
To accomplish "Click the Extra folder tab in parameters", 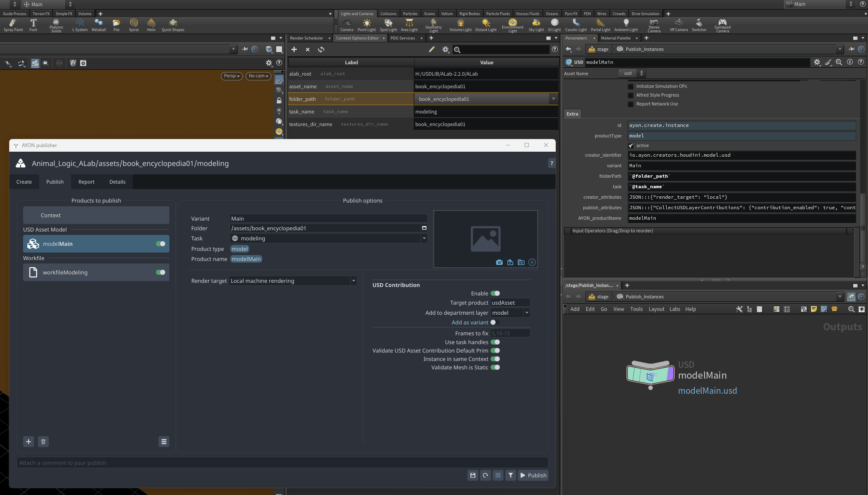I will coord(572,114).
